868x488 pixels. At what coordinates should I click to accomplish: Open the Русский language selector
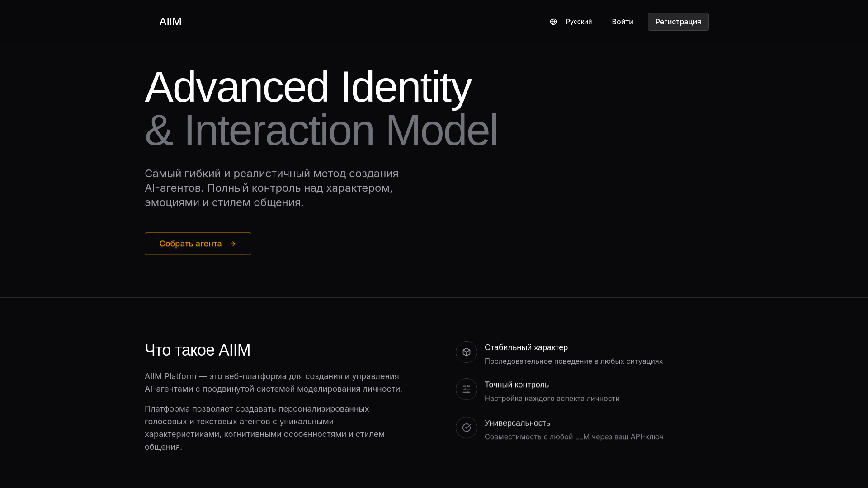[579, 22]
